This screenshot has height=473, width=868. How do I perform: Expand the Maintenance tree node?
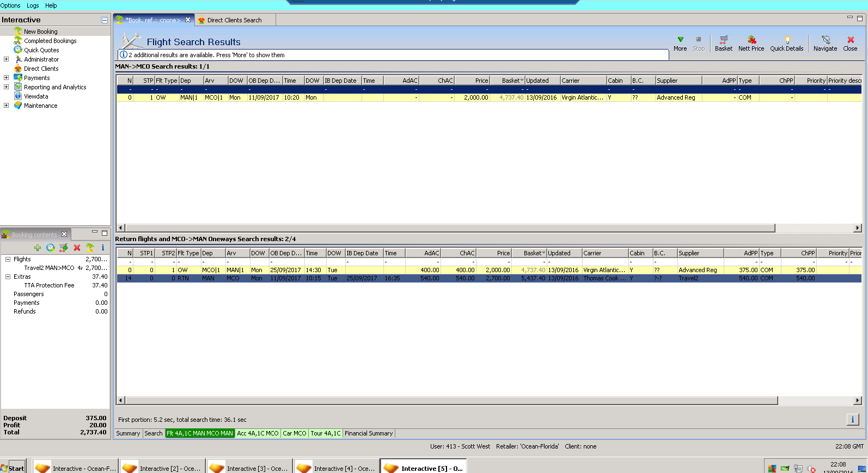click(6, 106)
